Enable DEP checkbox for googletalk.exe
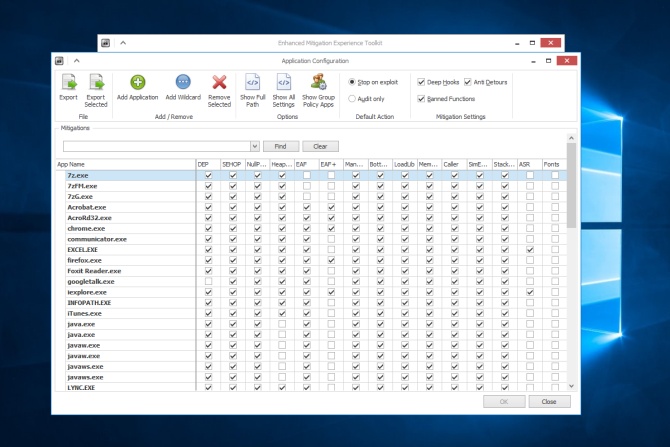This screenshot has width=670, height=447. 208,282
